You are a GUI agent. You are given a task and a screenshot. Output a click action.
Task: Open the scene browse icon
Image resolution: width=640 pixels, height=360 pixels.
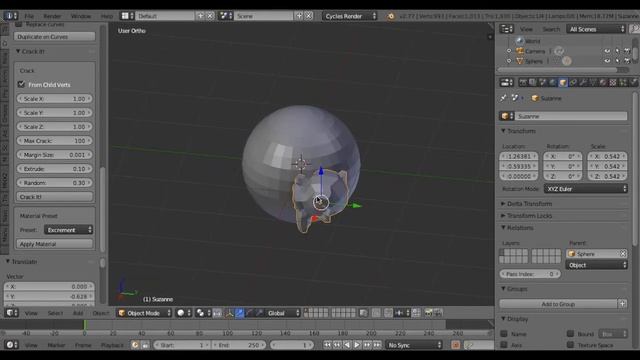point(226,16)
